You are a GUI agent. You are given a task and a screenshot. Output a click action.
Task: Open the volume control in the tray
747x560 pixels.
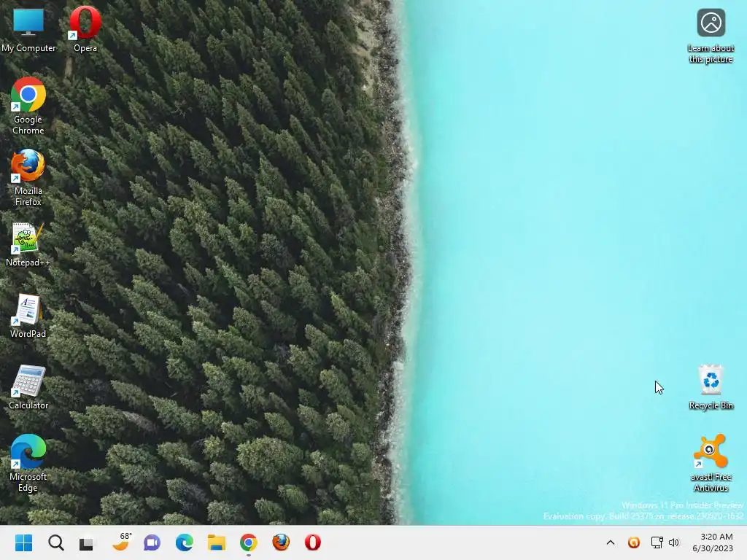[x=673, y=542]
